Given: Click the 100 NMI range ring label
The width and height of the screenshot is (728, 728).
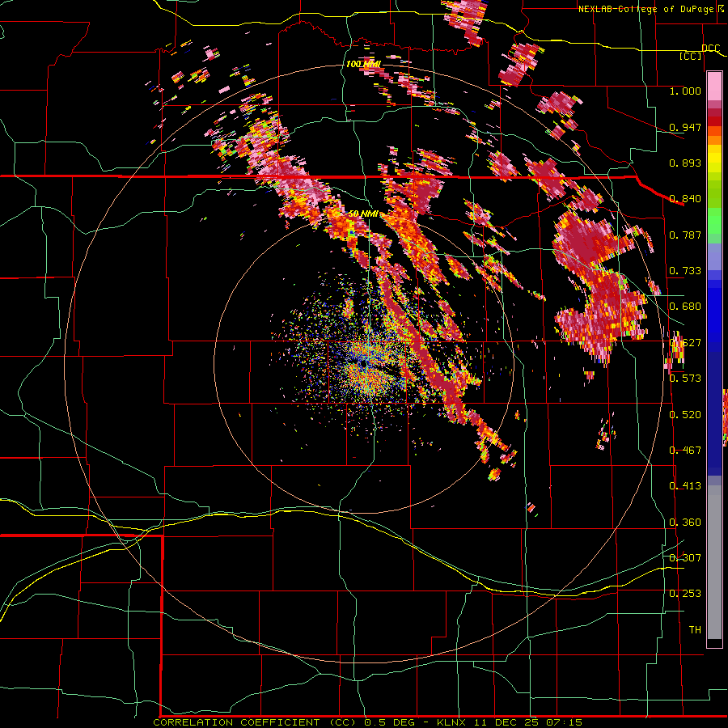Looking at the screenshot, I should 363,64.
